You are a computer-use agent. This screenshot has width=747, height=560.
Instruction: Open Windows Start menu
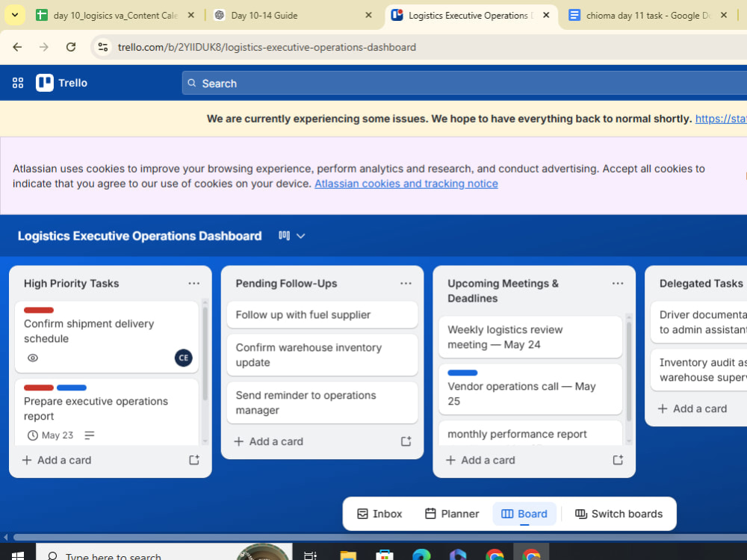coord(18,556)
